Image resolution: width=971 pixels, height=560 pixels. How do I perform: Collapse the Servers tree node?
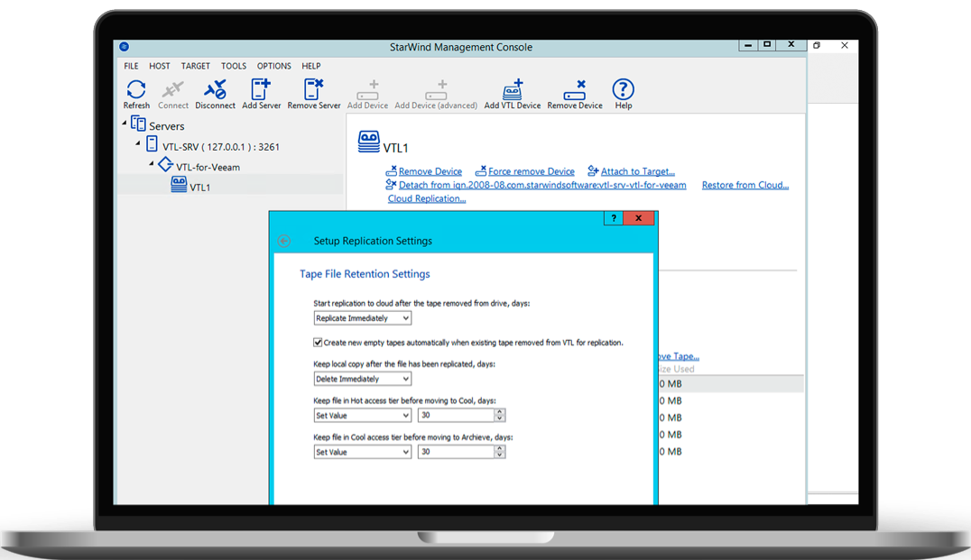125,124
